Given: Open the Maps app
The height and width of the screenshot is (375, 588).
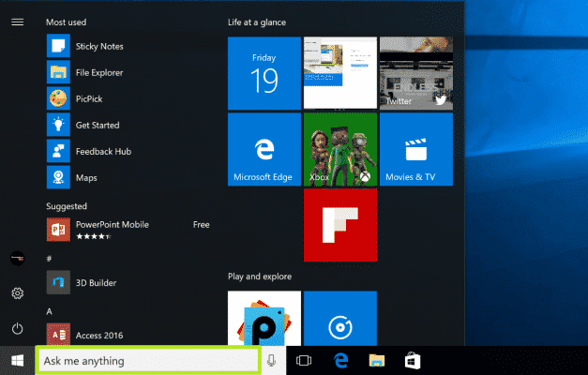Looking at the screenshot, I should [84, 177].
